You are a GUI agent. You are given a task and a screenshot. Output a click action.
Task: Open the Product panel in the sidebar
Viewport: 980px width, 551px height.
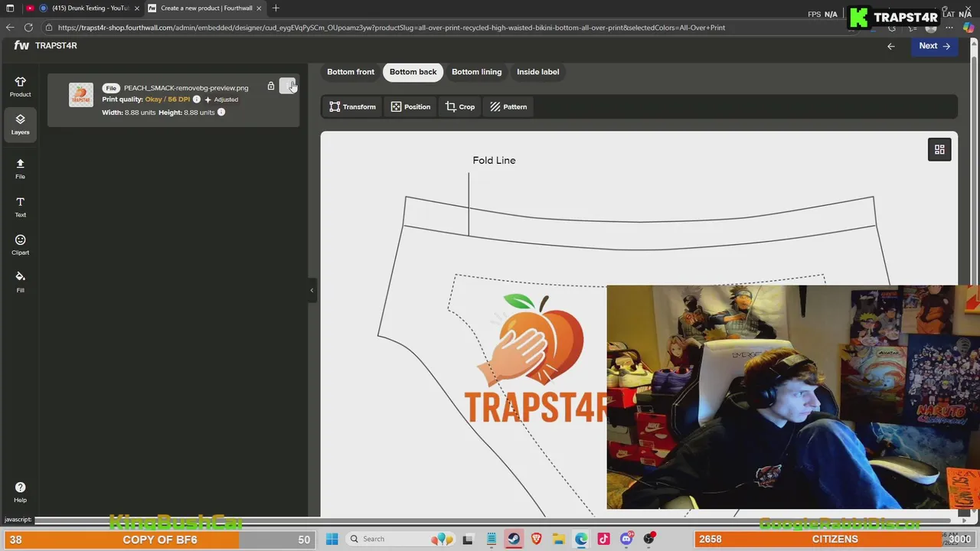click(x=21, y=86)
